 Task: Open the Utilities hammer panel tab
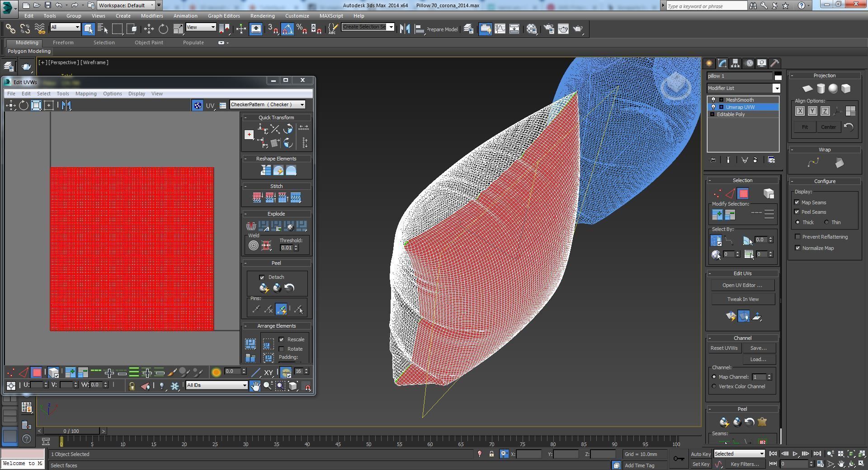pyautogui.click(x=774, y=63)
